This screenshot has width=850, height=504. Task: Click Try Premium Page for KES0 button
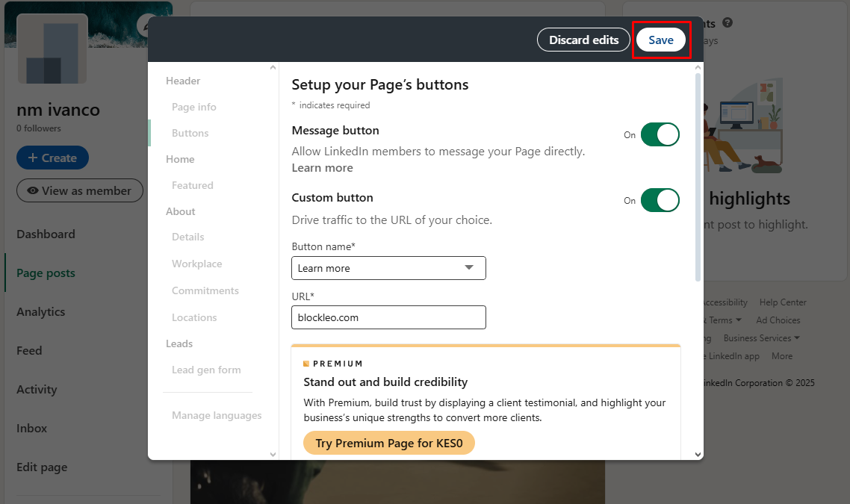[388, 444]
